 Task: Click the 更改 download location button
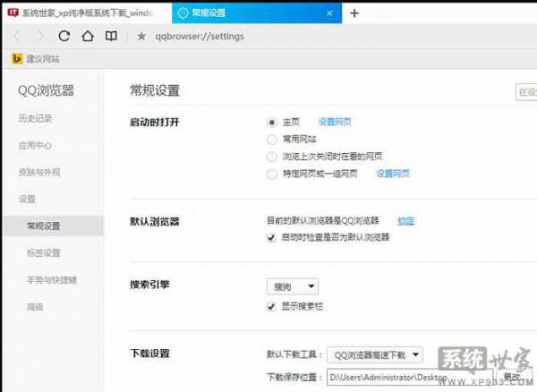pos(512,377)
